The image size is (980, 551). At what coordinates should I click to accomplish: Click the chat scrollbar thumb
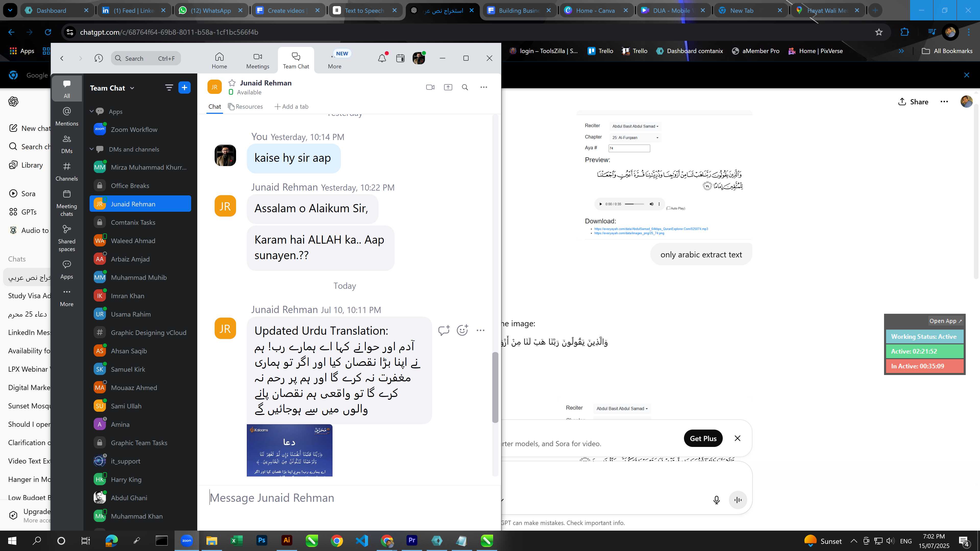[x=495, y=387]
